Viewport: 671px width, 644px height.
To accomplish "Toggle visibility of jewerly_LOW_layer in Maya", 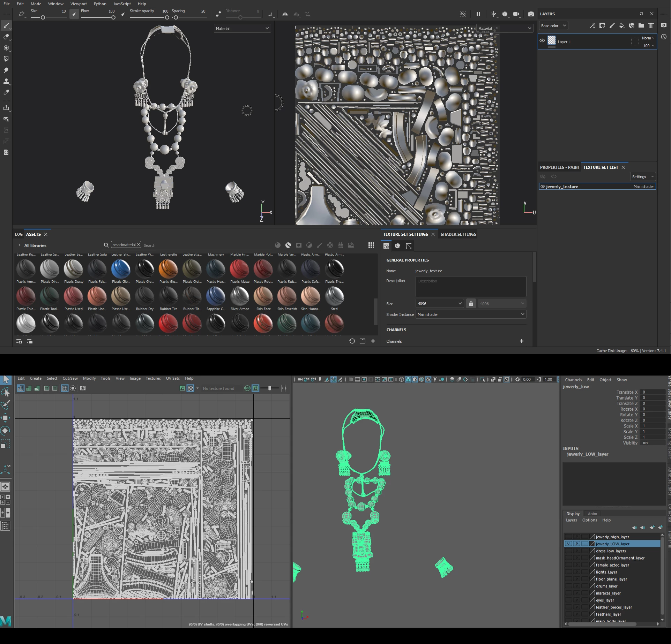I will click(568, 544).
